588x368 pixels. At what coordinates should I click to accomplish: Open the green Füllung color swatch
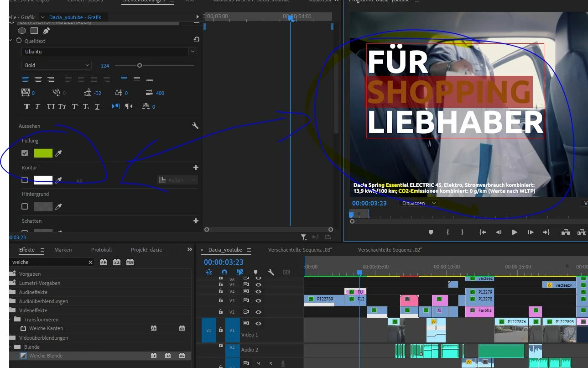click(x=43, y=153)
